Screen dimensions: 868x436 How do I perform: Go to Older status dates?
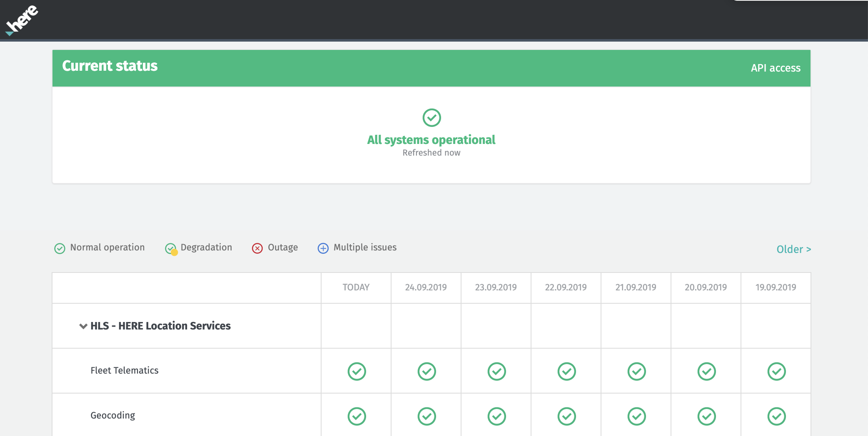point(793,249)
